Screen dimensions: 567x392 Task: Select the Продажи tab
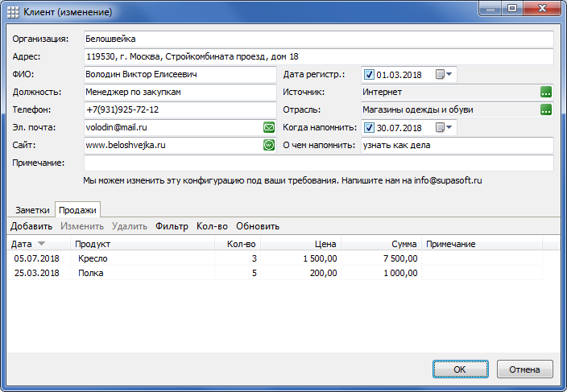coord(77,210)
